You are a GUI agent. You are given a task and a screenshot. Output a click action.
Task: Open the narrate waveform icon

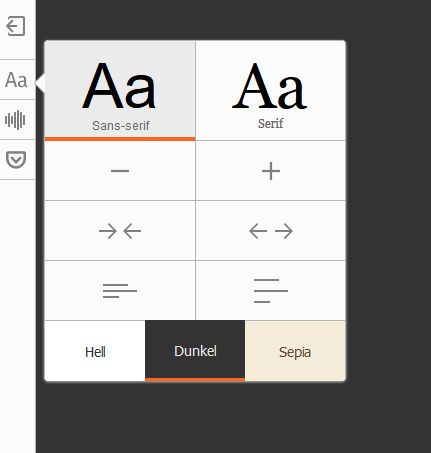(15, 120)
